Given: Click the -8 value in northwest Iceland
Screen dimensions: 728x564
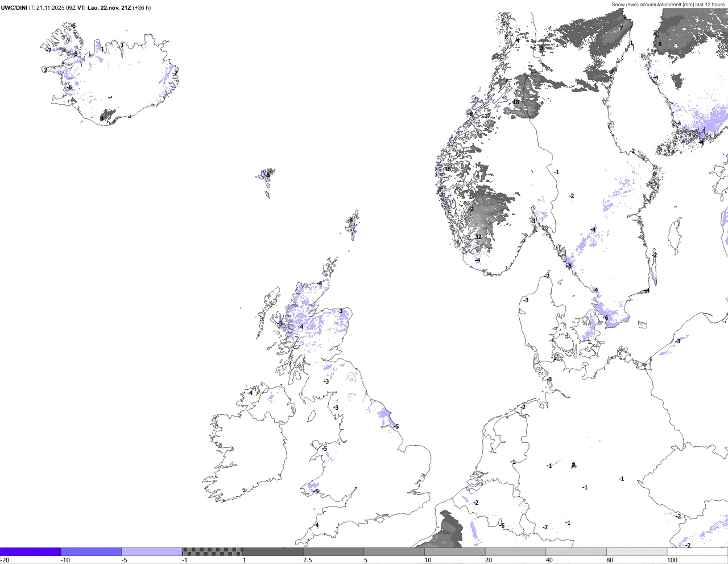Looking at the screenshot, I should coord(75,54).
